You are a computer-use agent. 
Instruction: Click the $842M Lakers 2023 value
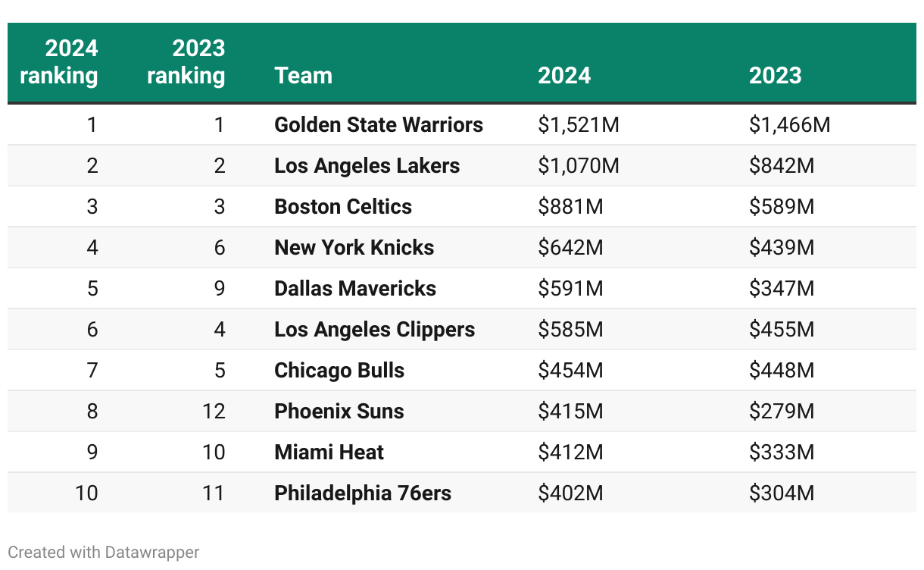[782, 165]
